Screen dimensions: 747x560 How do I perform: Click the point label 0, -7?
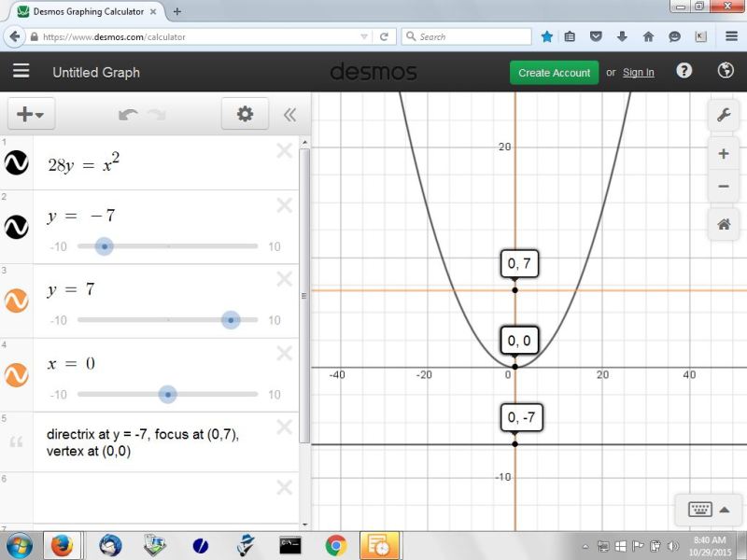point(521,417)
